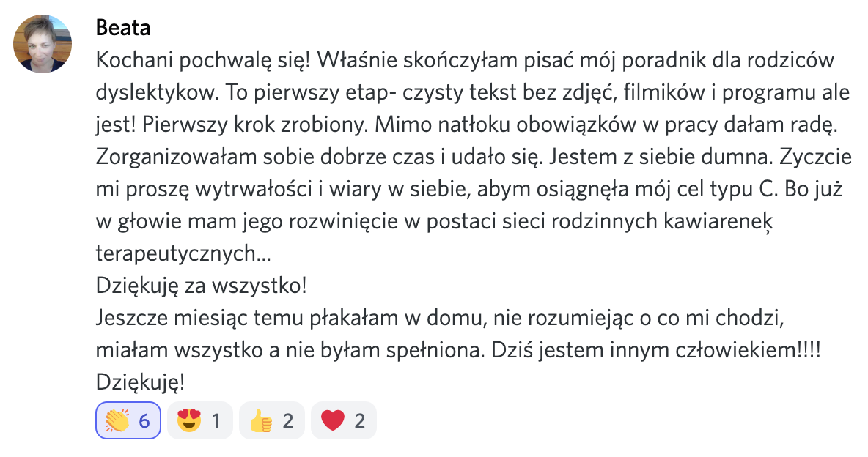Add a heart-eyes emoji reaction
Viewport: 868px width, 457px height.
click(199, 420)
